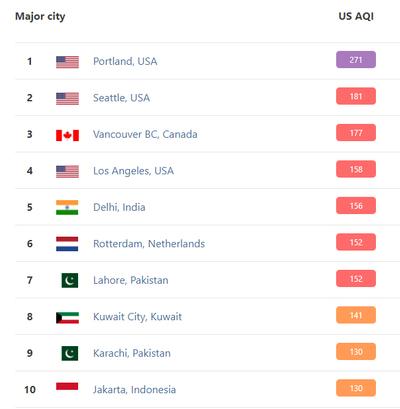Image resolution: width=400 pixels, height=409 pixels.
Task: Select the Canada flag icon
Action: coord(67,135)
